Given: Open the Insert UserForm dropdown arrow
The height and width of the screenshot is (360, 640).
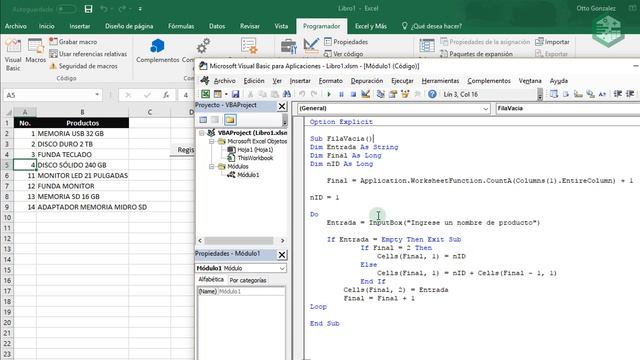Looking at the screenshot, I should click(226, 94).
